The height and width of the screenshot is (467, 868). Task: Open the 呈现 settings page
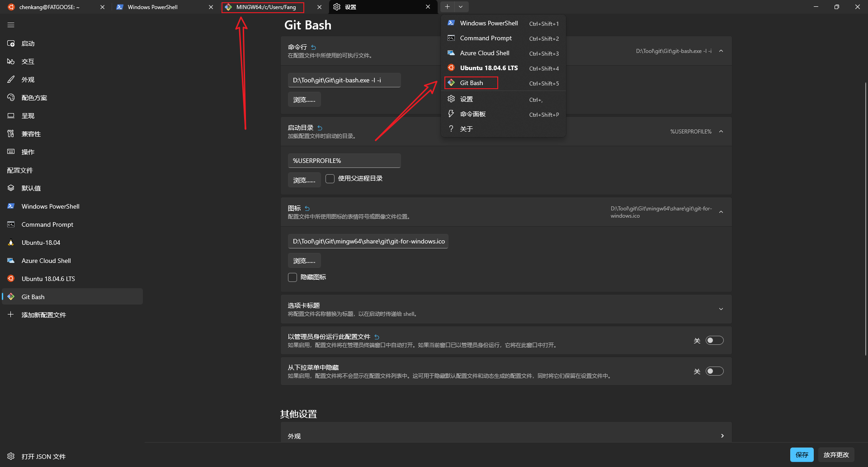(72, 116)
